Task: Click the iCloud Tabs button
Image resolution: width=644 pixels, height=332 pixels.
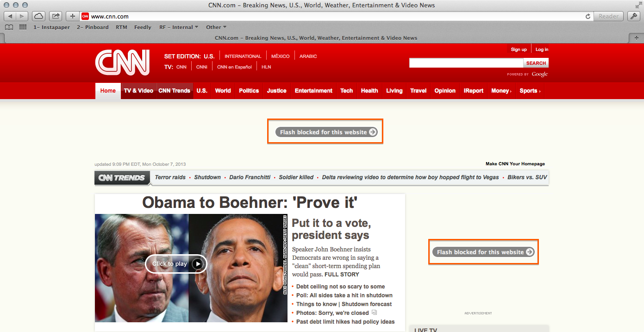Action: (x=38, y=16)
